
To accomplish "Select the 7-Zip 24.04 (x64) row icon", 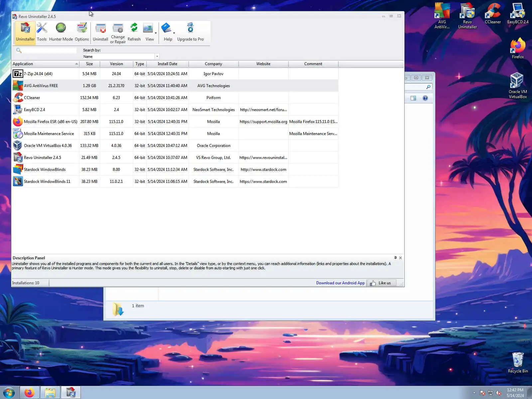I will [x=18, y=74].
